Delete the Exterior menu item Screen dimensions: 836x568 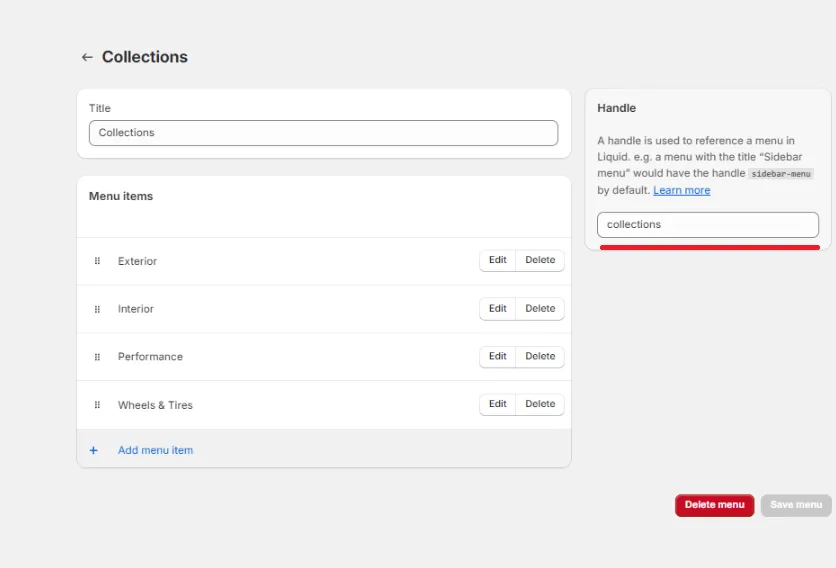(x=540, y=260)
